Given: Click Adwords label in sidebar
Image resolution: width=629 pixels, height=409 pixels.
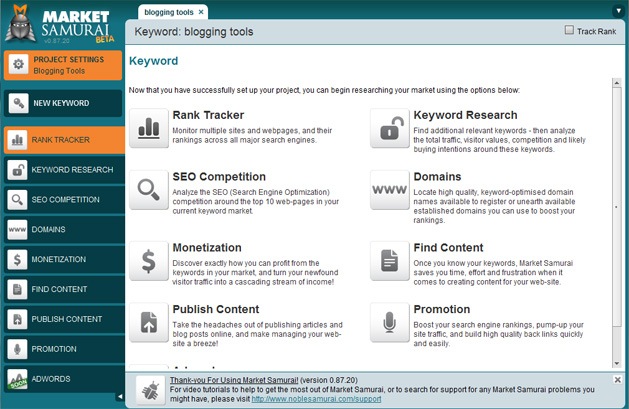Looking at the screenshot, I should click(51, 379).
